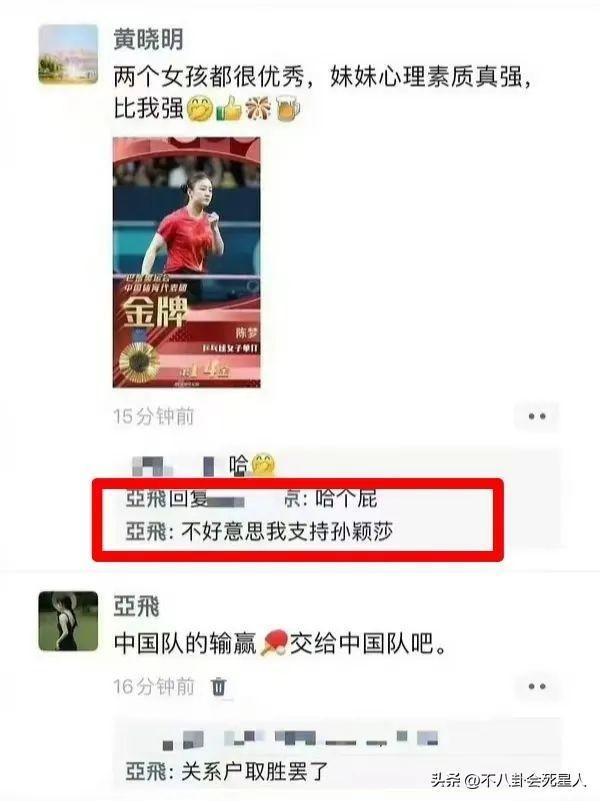Open 黄晓明 profile name link
600x801 pixels.
click(148, 39)
